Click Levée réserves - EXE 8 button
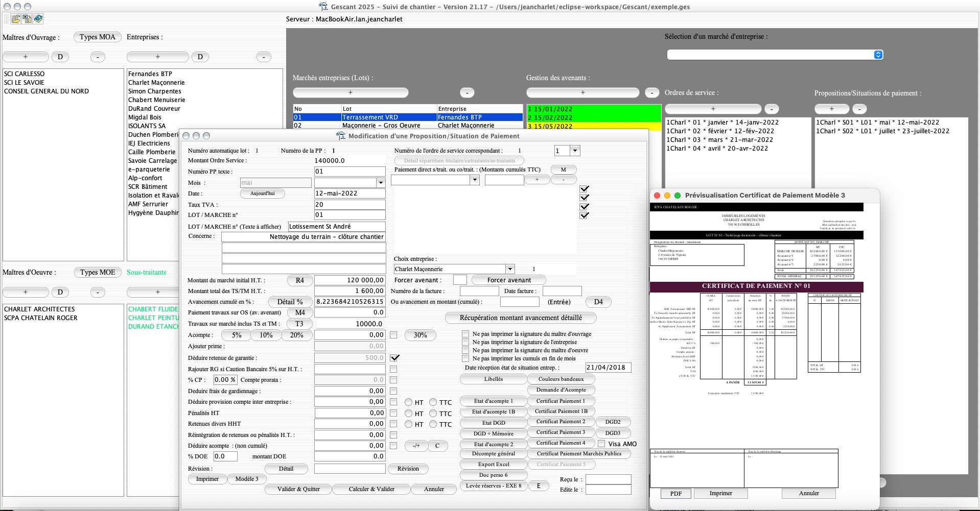Screen dimensions: 980x511 coord(494,485)
